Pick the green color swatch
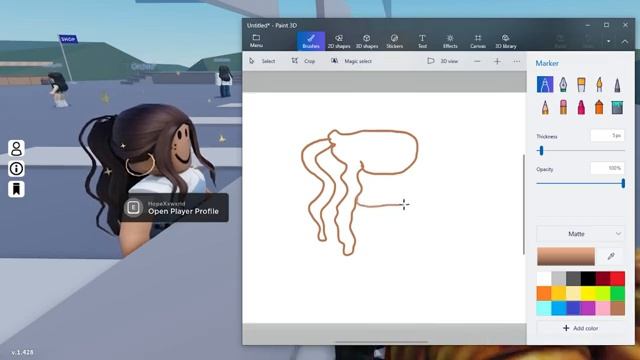Screen dimensions: 640x360 (x=618, y=293)
